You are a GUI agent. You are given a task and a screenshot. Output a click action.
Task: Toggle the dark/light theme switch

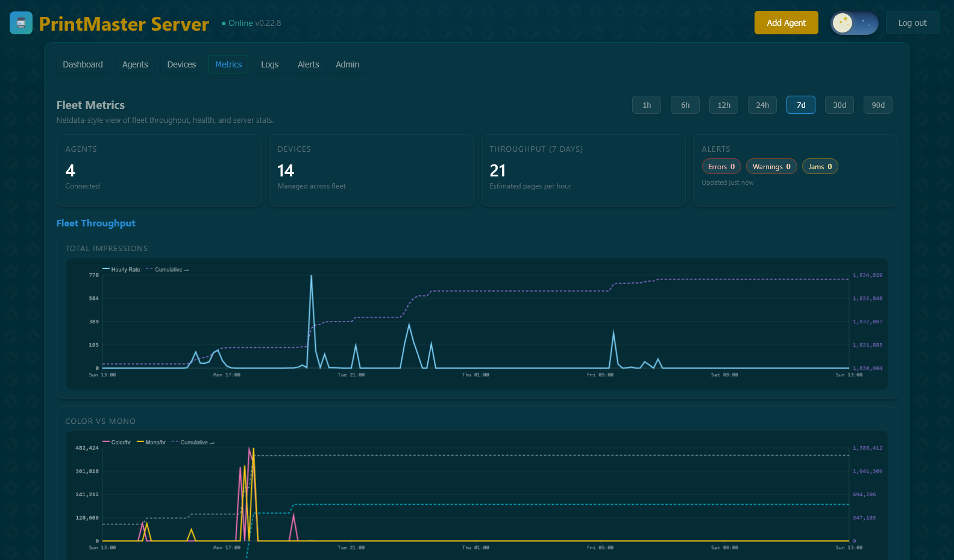click(855, 23)
